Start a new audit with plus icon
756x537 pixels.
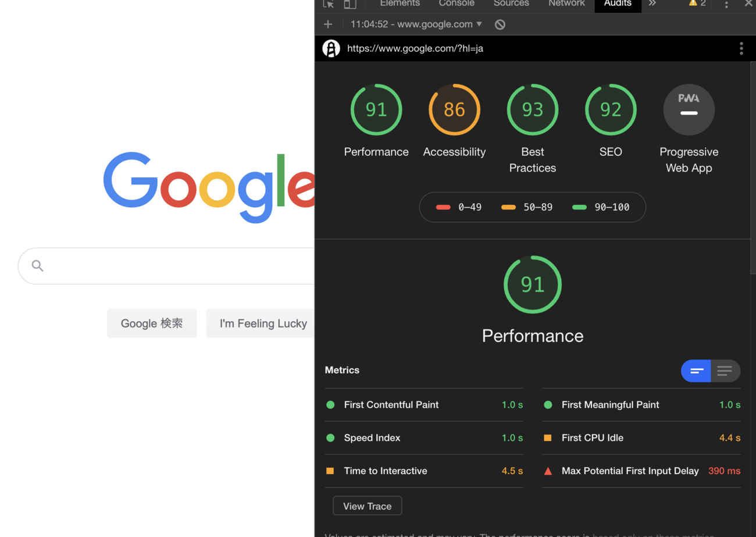(328, 24)
